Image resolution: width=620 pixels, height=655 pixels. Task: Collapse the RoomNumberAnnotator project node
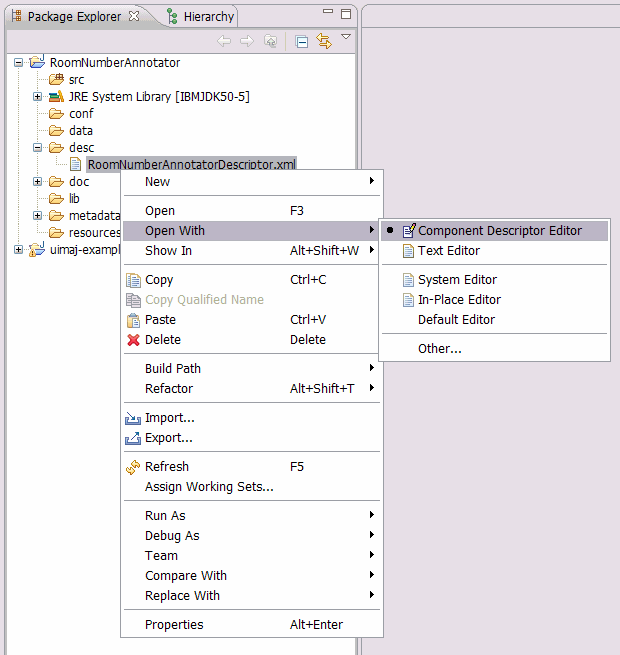pos(19,63)
